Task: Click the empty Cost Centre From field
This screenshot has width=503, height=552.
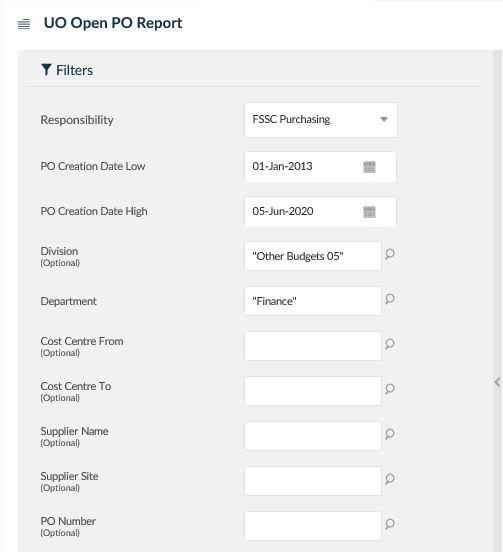Action: (x=313, y=346)
